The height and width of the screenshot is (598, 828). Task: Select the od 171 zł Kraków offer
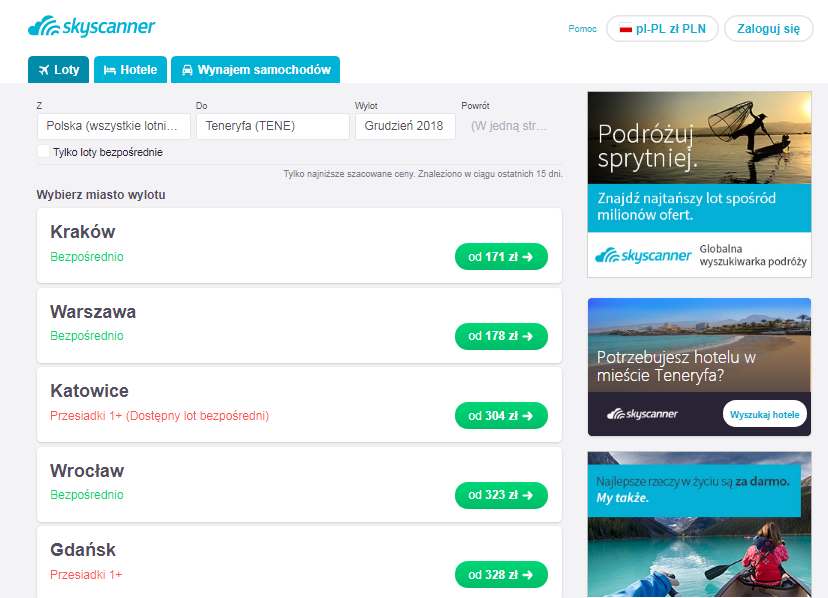501,257
